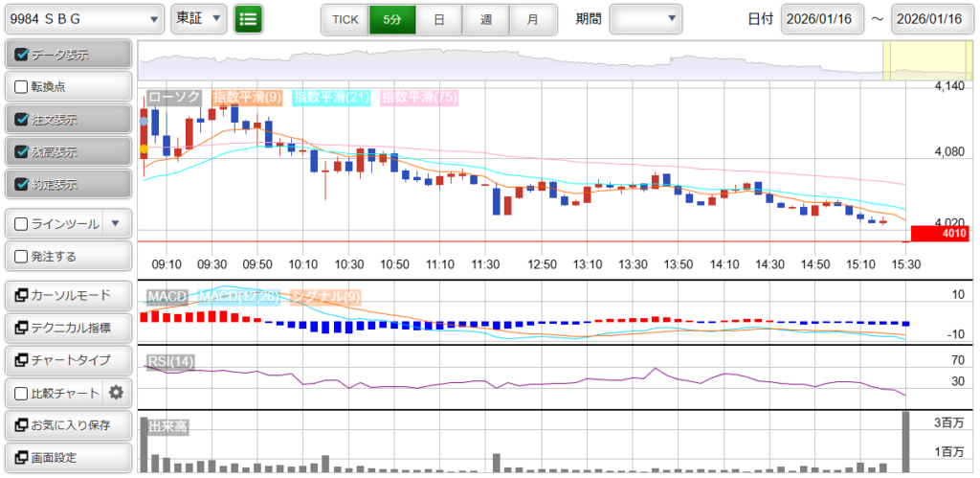This screenshot has width=980, height=478.
Task: Click お気に入り保存 to save favorites
Action: (67, 424)
